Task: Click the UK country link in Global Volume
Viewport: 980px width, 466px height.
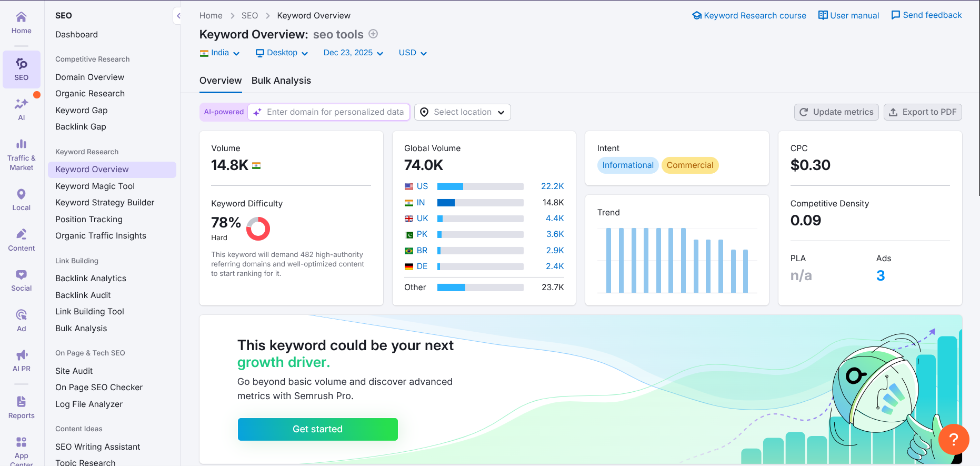Action: tap(423, 219)
